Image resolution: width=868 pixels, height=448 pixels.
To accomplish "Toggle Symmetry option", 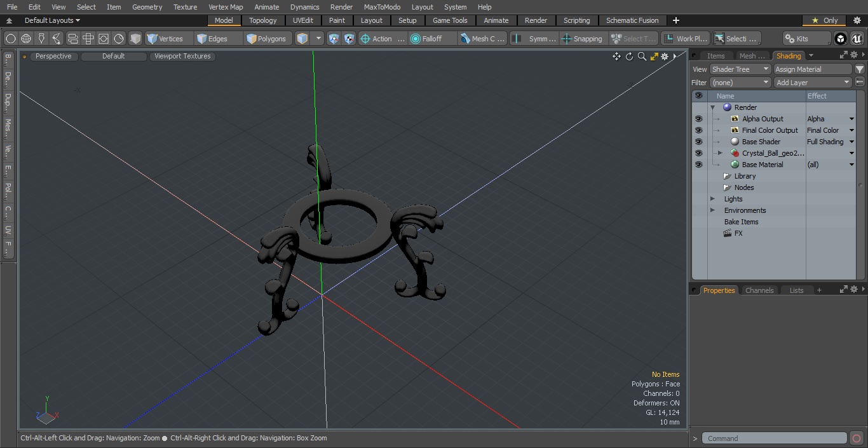I will pyautogui.click(x=535, y=39).
